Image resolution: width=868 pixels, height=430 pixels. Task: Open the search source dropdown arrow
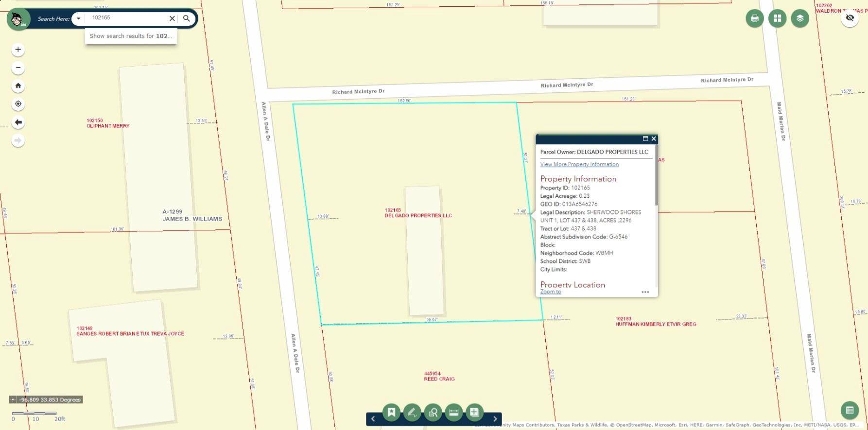(78, 18)
